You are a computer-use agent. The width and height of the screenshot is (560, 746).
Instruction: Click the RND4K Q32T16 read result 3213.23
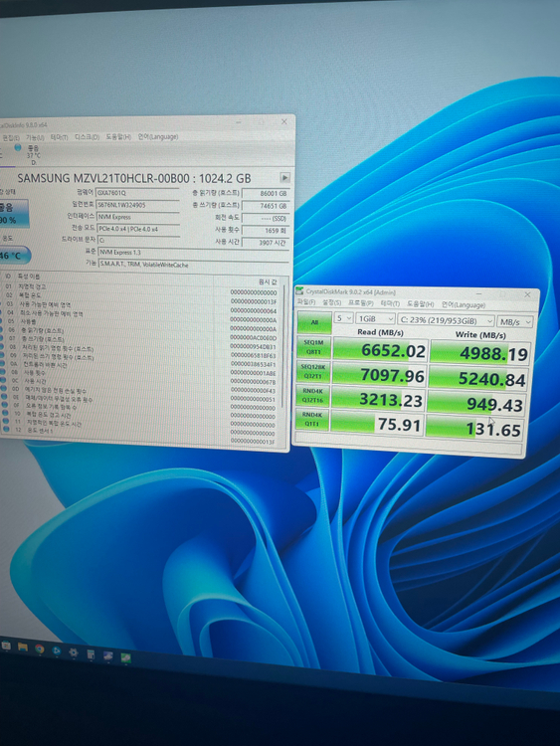[378, 399]
